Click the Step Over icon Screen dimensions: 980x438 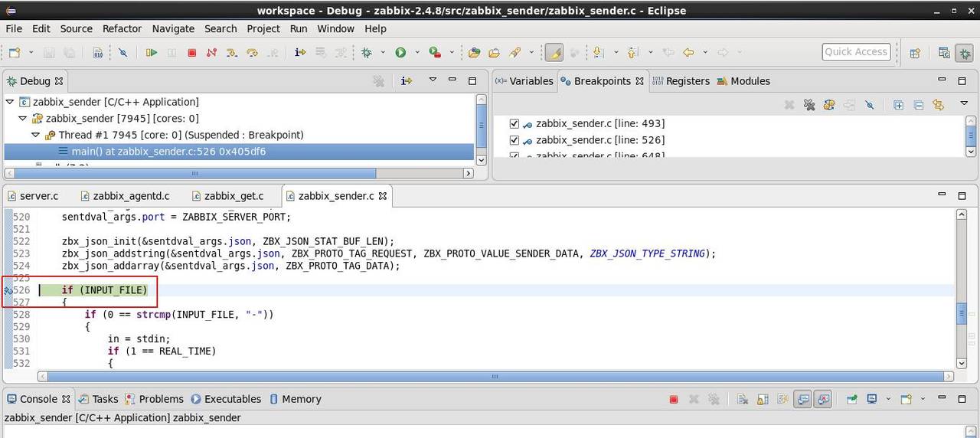tap(251, 53)
